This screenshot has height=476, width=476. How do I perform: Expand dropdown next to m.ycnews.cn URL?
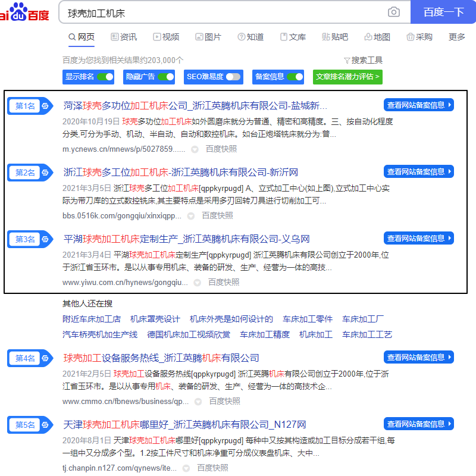[195, 149]
